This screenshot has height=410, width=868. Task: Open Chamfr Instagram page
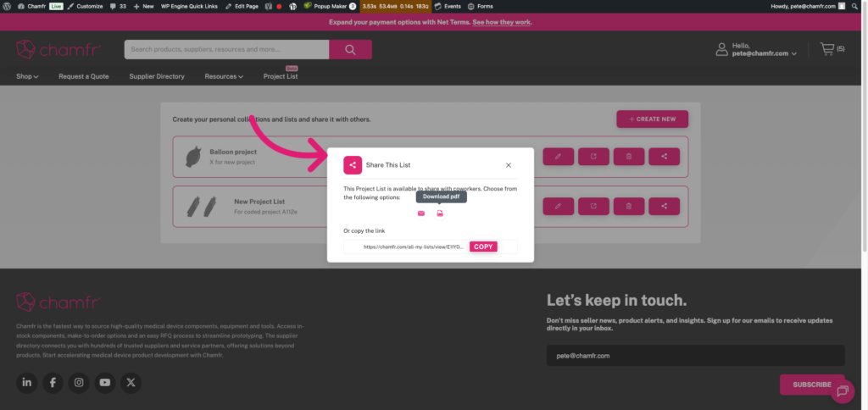(x=79, y=382)
